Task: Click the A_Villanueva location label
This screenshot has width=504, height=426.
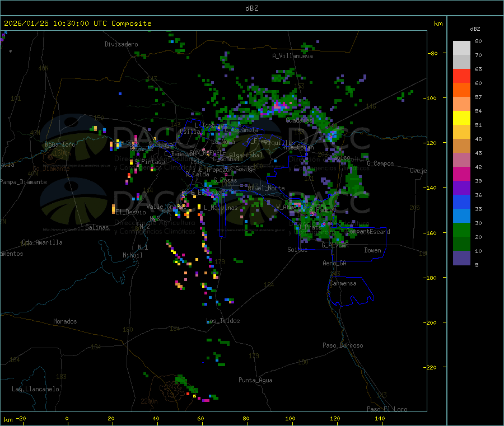Action: pos(292,56)
